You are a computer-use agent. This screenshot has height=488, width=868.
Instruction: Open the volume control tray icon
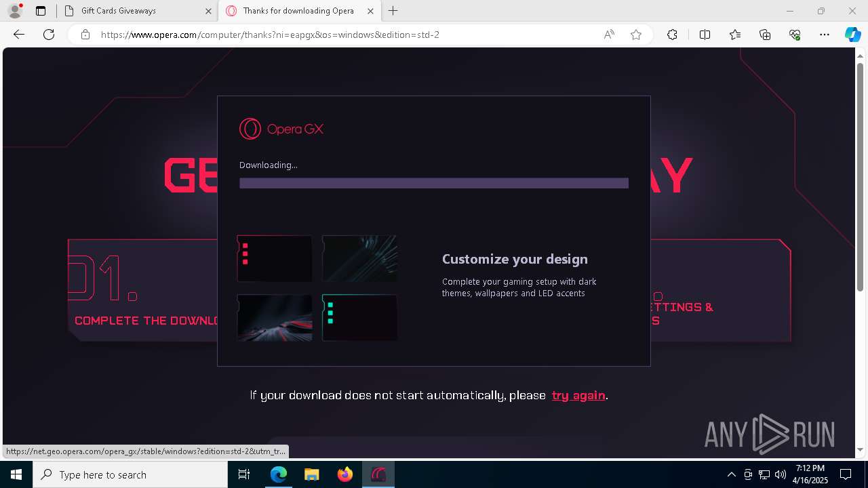[x=780, y=474]
